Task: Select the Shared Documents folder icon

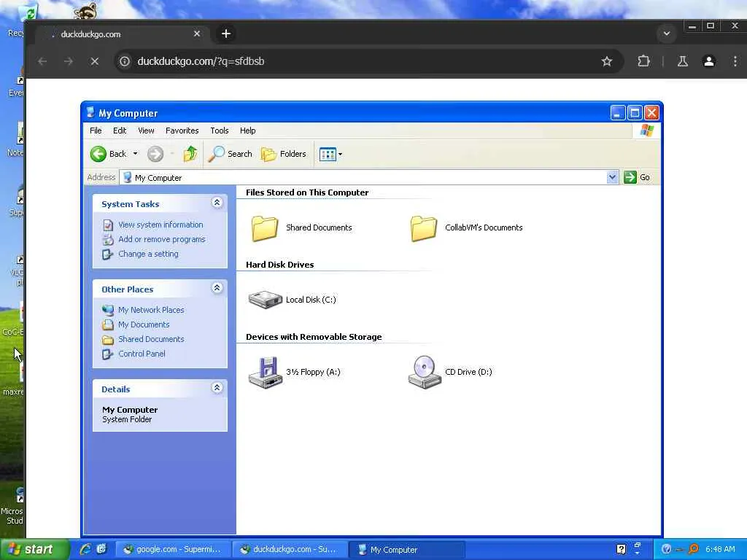Action: coord(265,228)
